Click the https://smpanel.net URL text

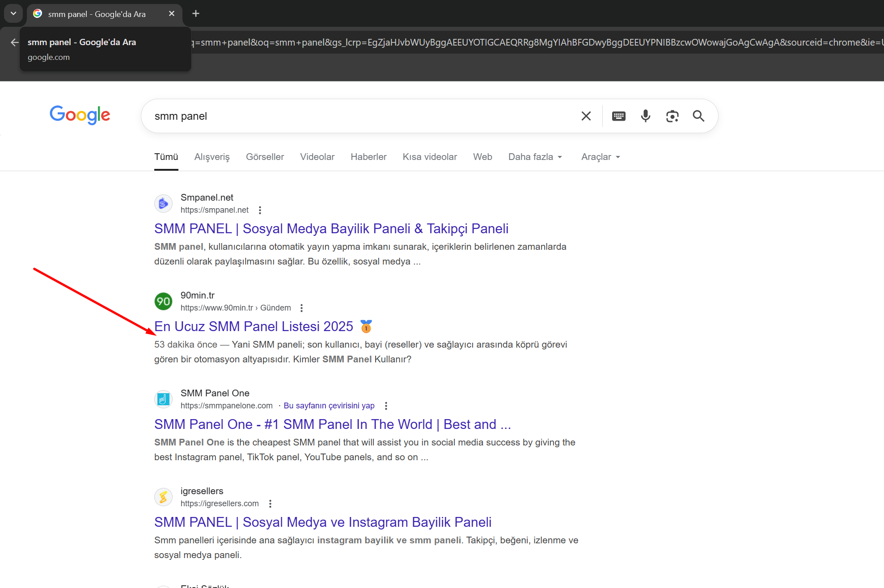(215, 210)
